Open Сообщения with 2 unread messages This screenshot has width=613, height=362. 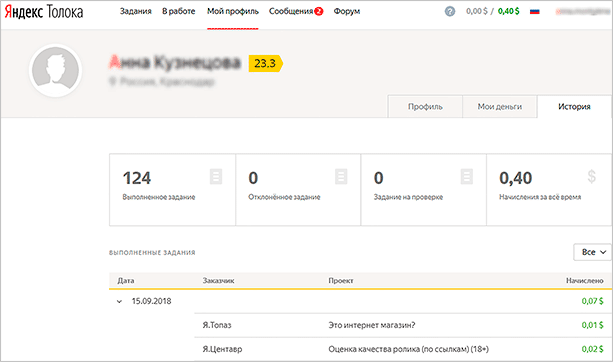296,11
